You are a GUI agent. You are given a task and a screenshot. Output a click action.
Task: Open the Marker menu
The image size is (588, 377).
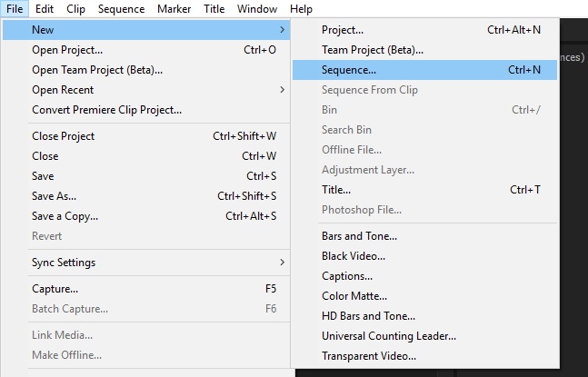(174, 9)
